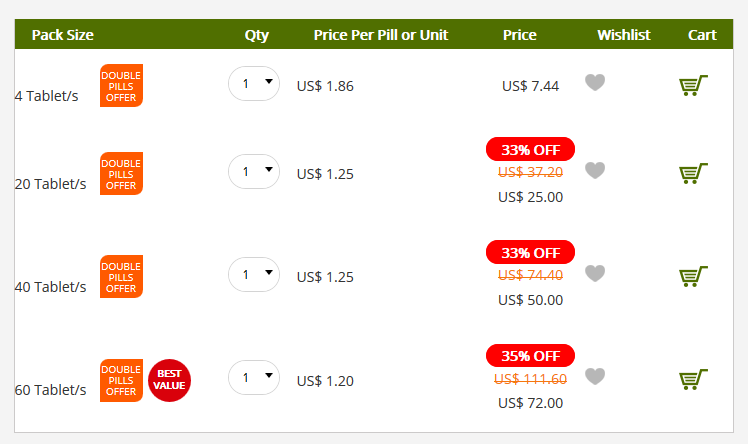
Task: Click the Price Per Pill or Unit header
Action: 381,35
